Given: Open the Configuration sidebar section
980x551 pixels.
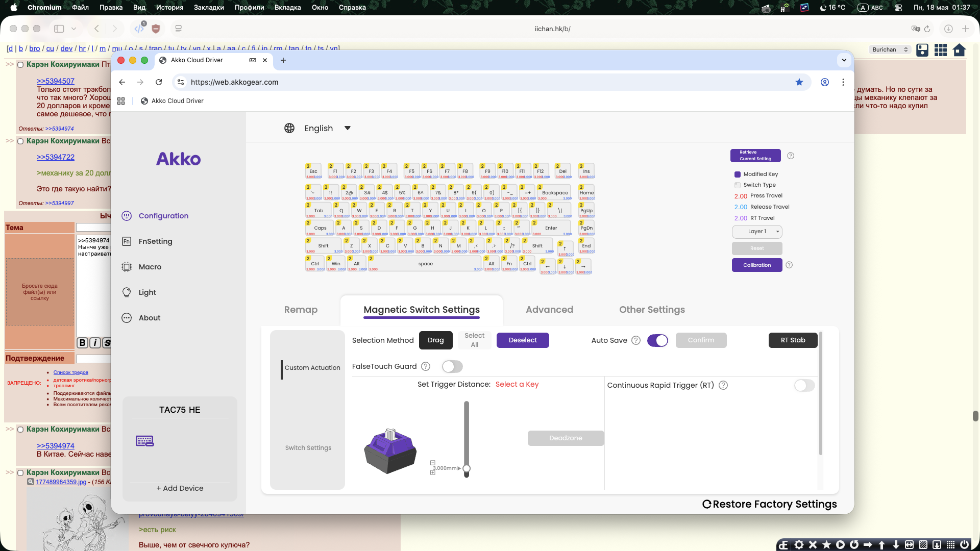Looking at the screenshot, I should [155, 216].
